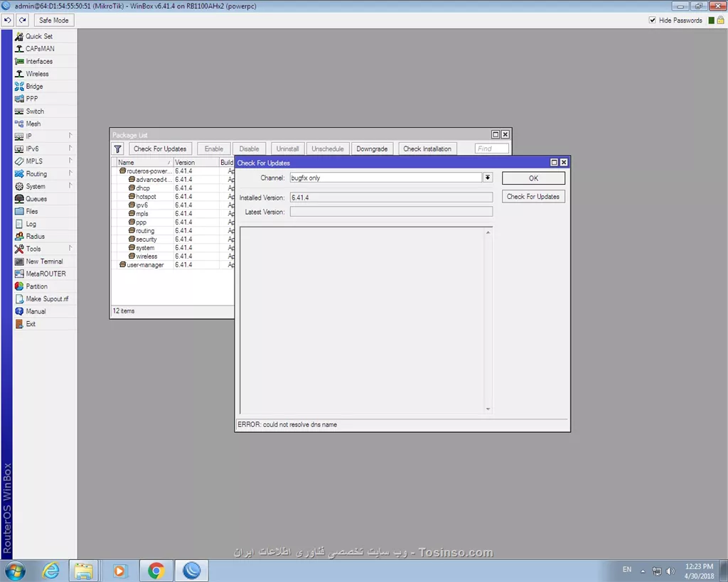Viewport: 728px width, 582px height.
Task: Open Radius in sidebar
Action: [45, 236]
